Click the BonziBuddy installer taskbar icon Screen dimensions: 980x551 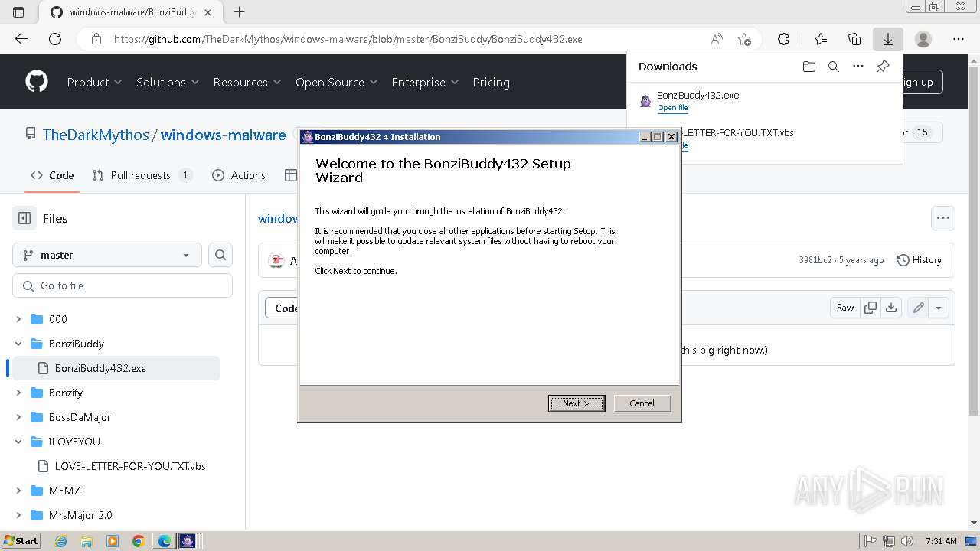tap(187, 541)
